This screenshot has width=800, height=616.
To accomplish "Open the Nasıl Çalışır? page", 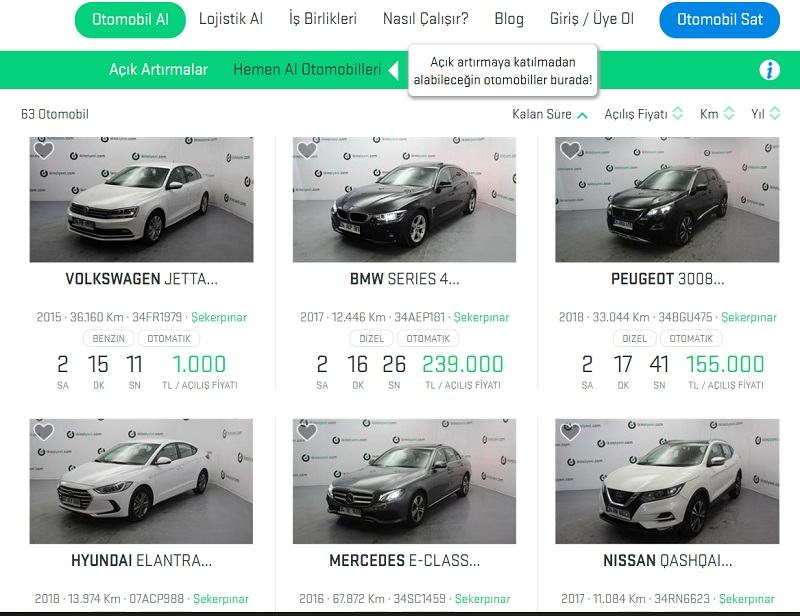I will tap(426, 19).
